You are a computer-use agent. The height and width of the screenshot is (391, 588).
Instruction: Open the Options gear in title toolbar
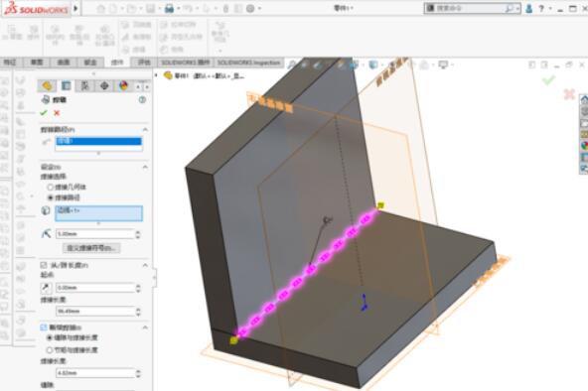[250, 8]
